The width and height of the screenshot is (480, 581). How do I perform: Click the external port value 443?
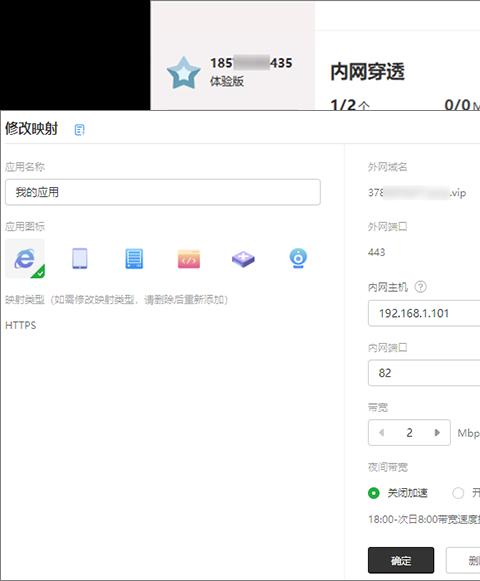click(377, 252)
